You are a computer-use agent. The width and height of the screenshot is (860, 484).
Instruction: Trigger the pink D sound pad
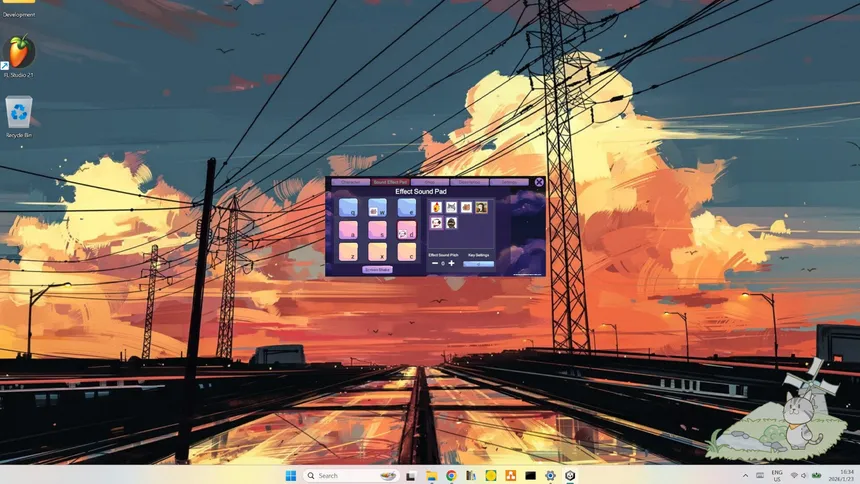click(406, 230)
